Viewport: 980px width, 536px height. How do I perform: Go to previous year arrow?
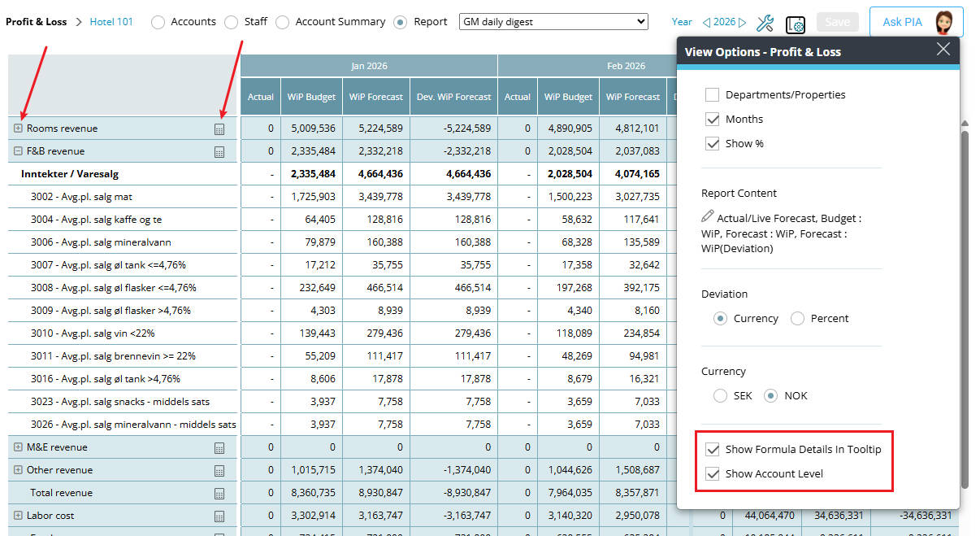point(706,22)
